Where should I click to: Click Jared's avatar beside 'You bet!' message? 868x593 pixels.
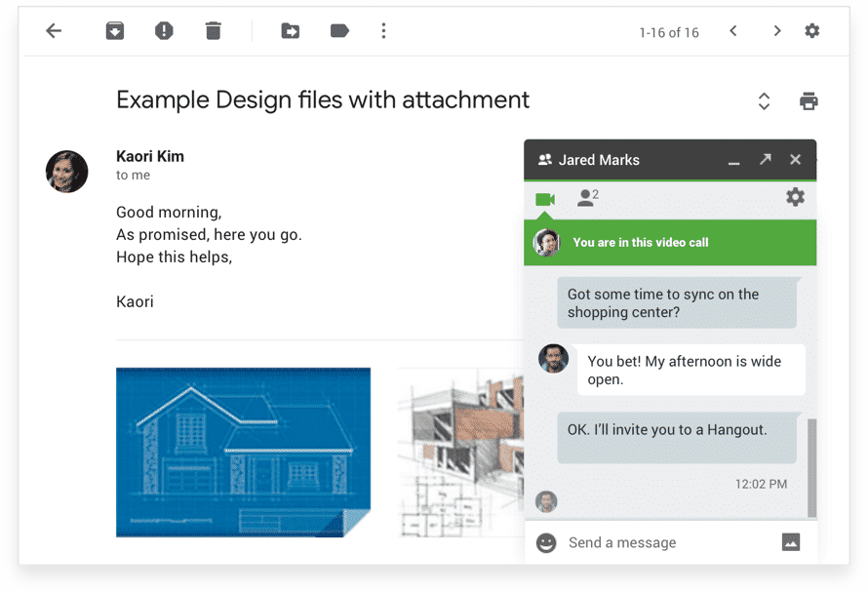click(554, 359)
